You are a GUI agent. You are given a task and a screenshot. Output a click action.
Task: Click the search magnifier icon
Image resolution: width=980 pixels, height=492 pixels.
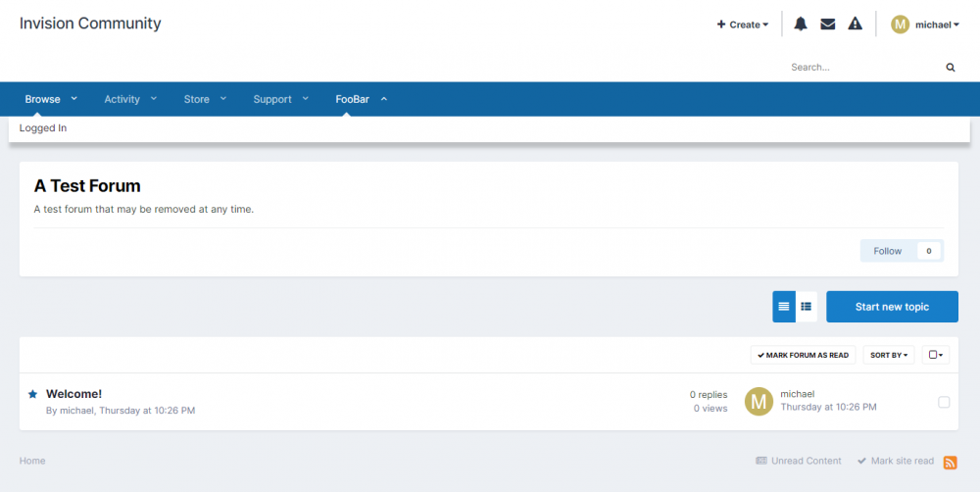pos(950,68)
